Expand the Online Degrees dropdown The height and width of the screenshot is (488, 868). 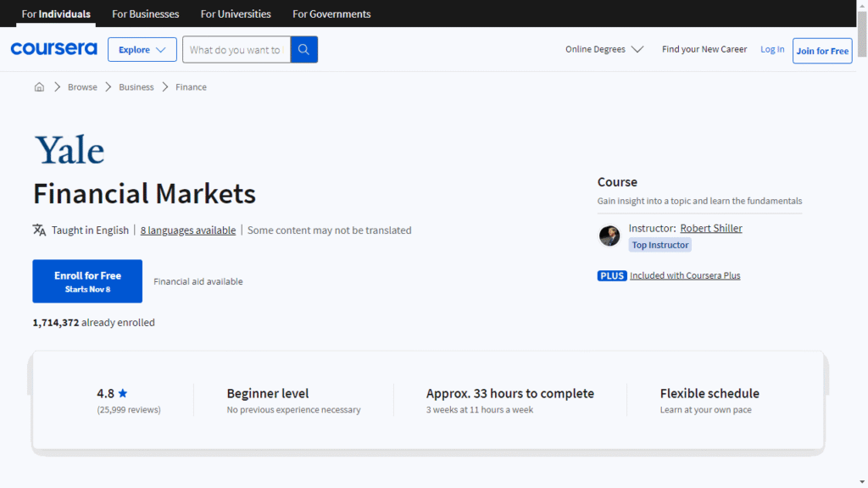pos(604,50)
